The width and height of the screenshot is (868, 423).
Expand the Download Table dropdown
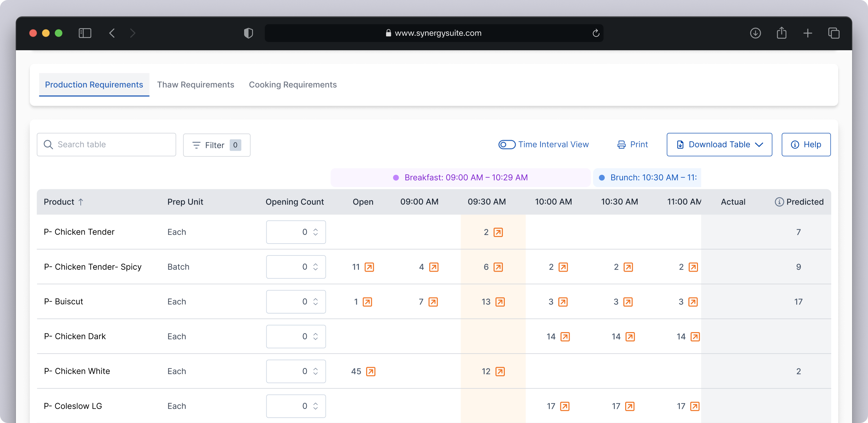tap(719, 145)
